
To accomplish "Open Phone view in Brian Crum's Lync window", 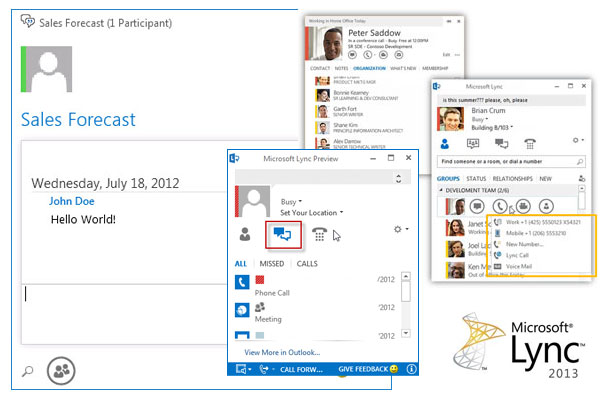I will coord(530,144).
